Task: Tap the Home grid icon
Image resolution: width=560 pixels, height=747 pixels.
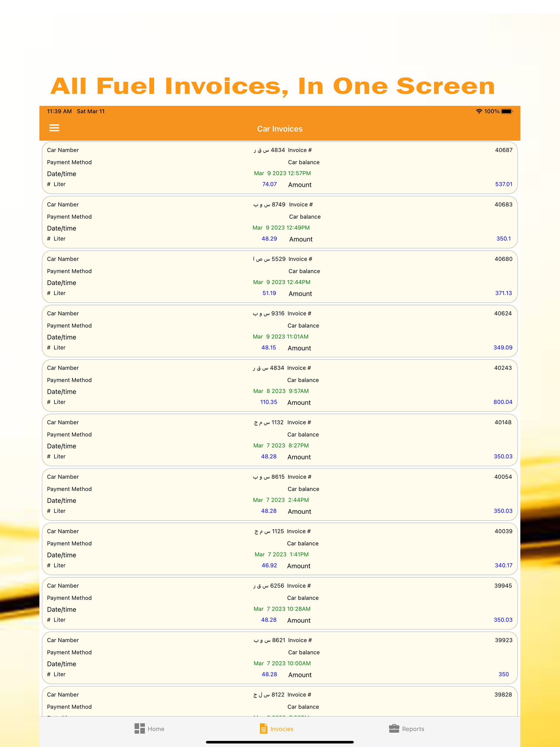Action: pos(139,728)
